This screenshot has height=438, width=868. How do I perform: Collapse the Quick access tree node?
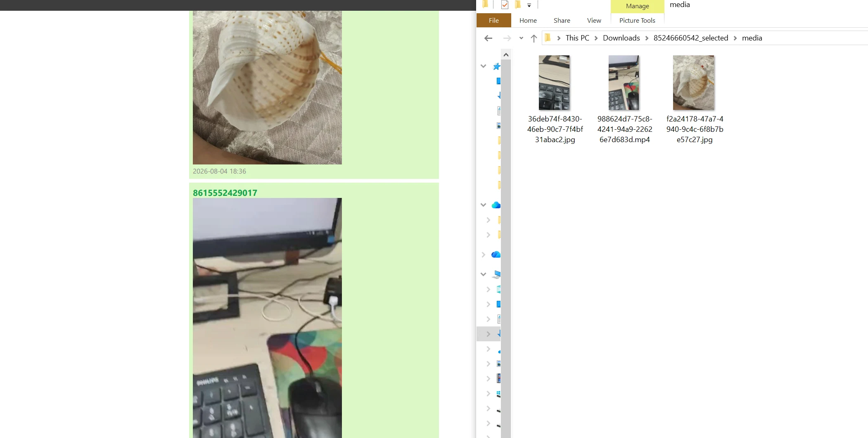pos(483,66)
